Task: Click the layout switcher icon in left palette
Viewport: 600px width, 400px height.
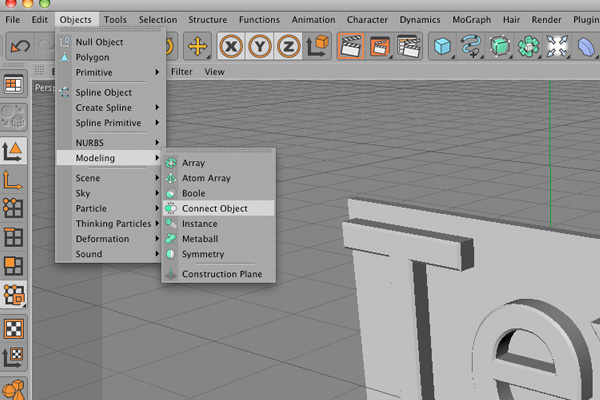Action: click(14, 84)
